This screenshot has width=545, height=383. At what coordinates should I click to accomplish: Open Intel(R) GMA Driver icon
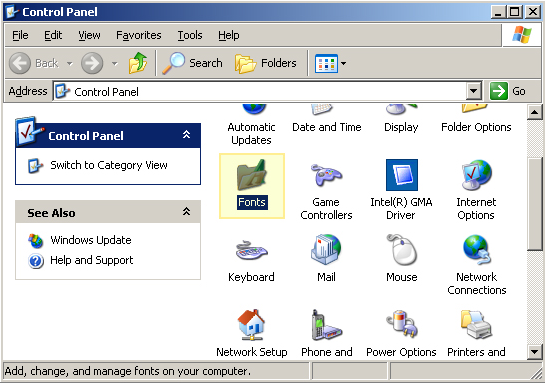[x=401, y=175]
